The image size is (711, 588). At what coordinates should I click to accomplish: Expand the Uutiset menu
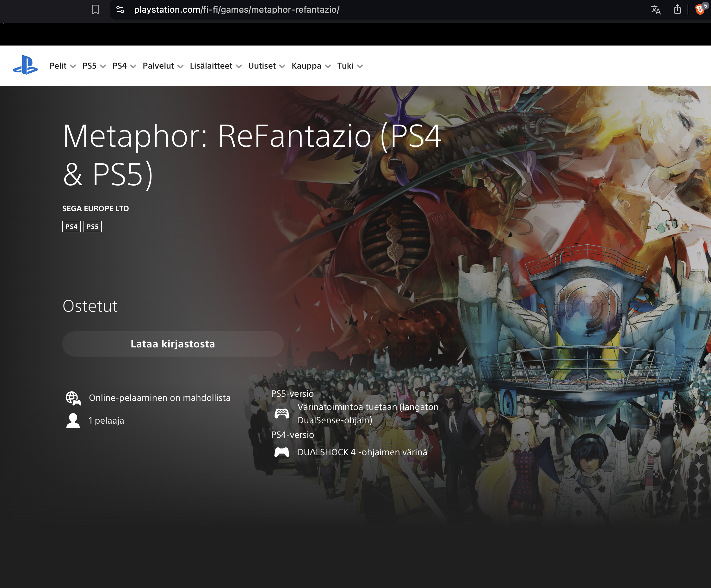tap(266, 66)
